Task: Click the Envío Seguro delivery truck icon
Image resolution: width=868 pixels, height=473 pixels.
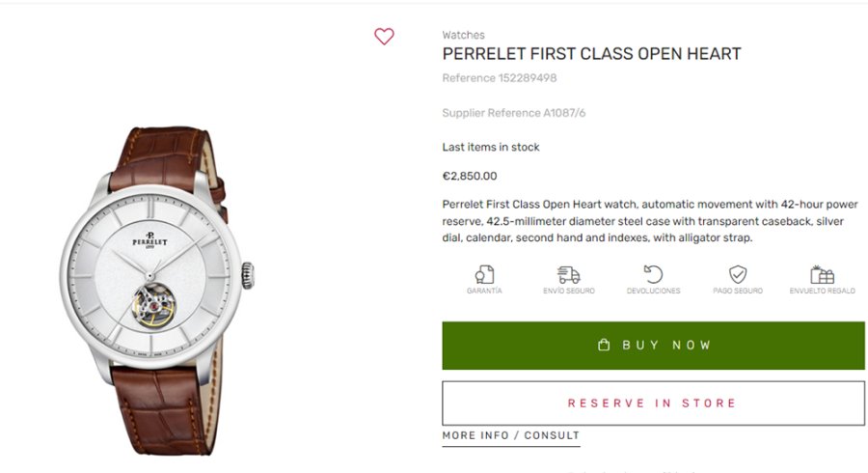Action: (569, 274)
